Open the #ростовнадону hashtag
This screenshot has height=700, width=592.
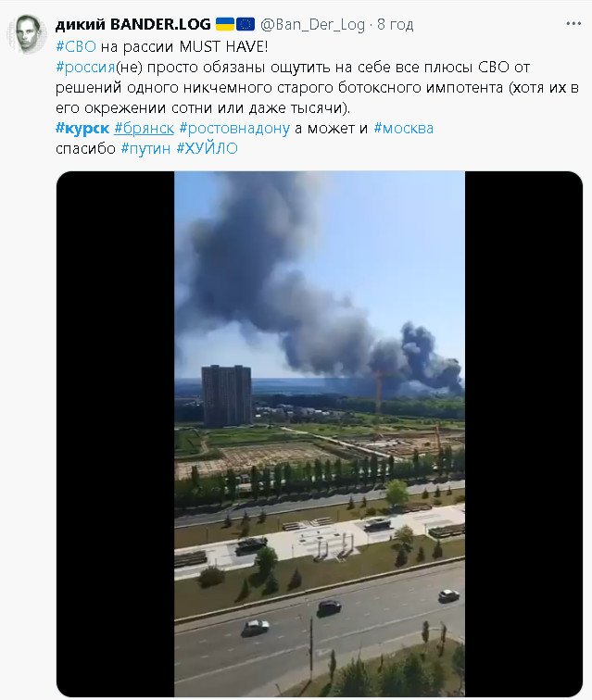(x=234, y=129)
